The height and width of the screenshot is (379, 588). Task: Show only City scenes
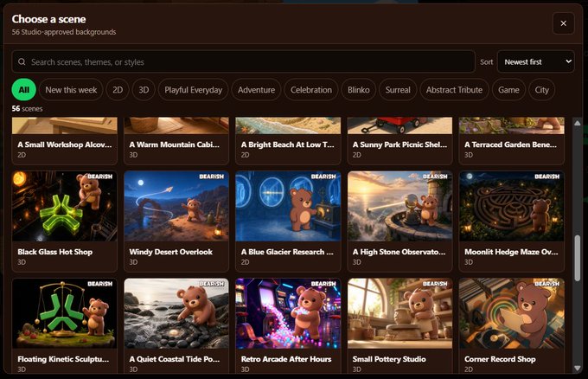point(541,90)
